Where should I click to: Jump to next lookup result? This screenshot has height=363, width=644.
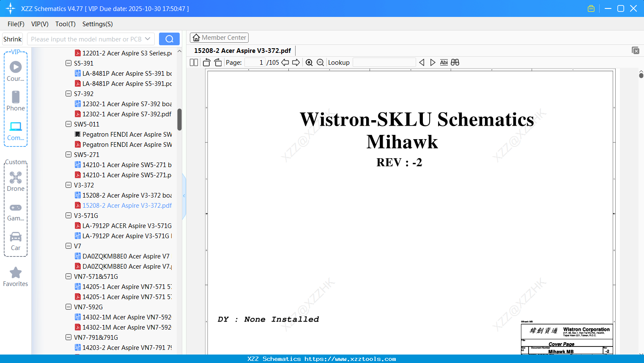433,63
